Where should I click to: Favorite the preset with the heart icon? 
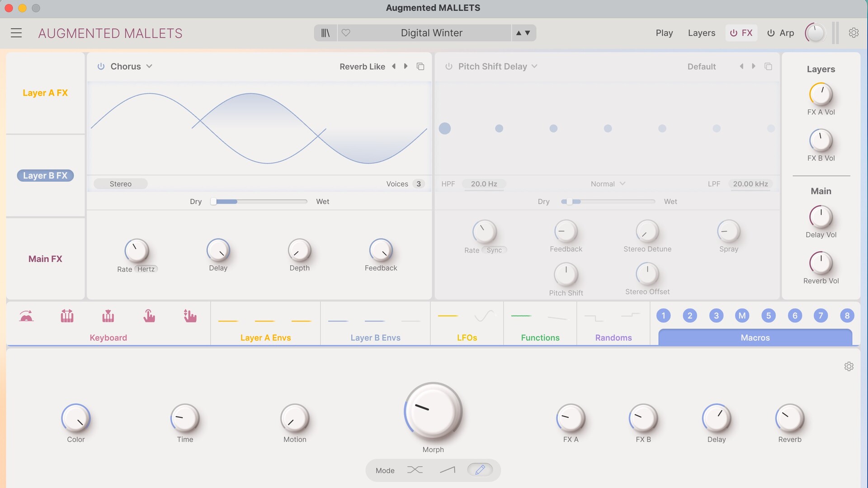pos(346,33)
